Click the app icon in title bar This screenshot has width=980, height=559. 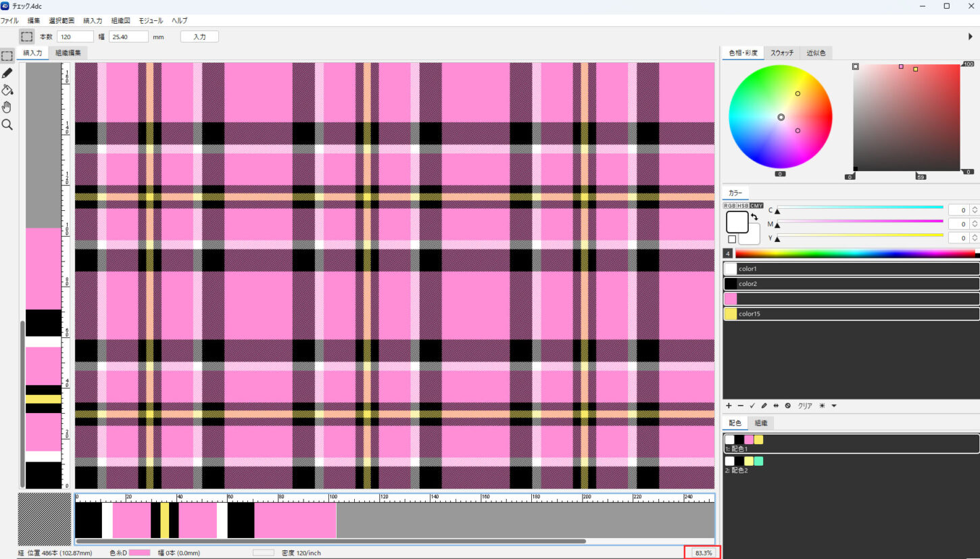5,5
